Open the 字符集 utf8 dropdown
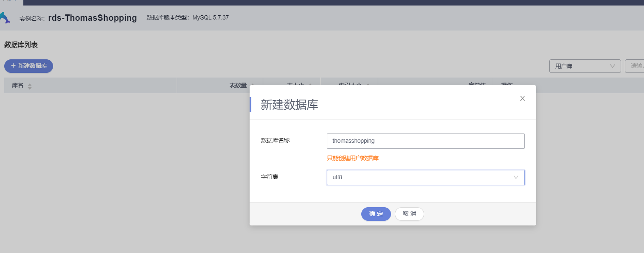 point(426,178)
